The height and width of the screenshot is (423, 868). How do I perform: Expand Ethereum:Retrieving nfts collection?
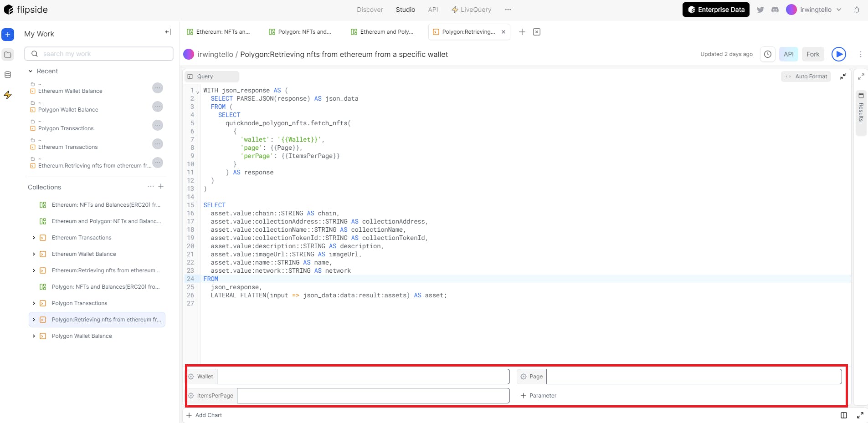click(x=34, y=270)
